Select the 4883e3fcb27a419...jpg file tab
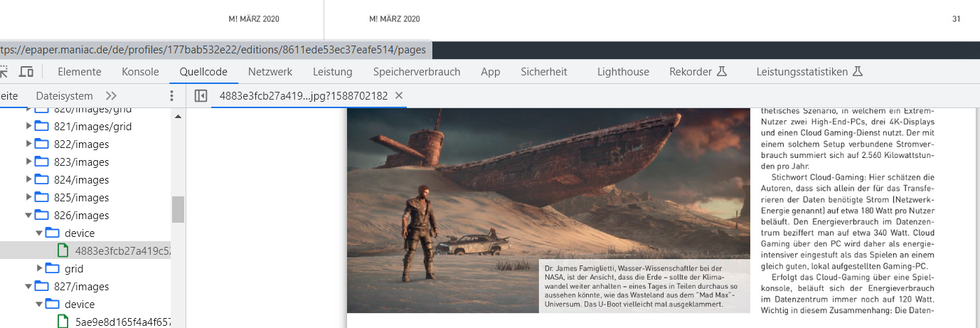Screen dimensions: 980x328 pyautogui.click(x=304, y=95)
